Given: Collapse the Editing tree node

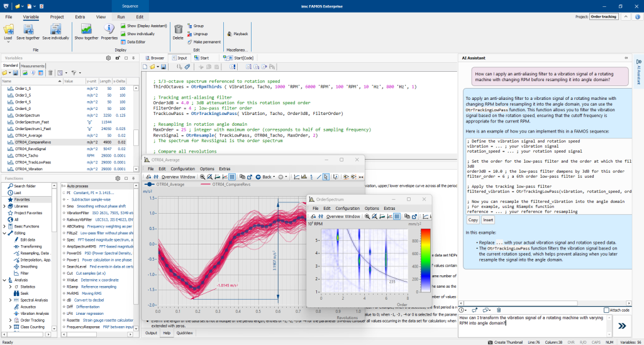Looking at the screenshot, I should 4,233.
